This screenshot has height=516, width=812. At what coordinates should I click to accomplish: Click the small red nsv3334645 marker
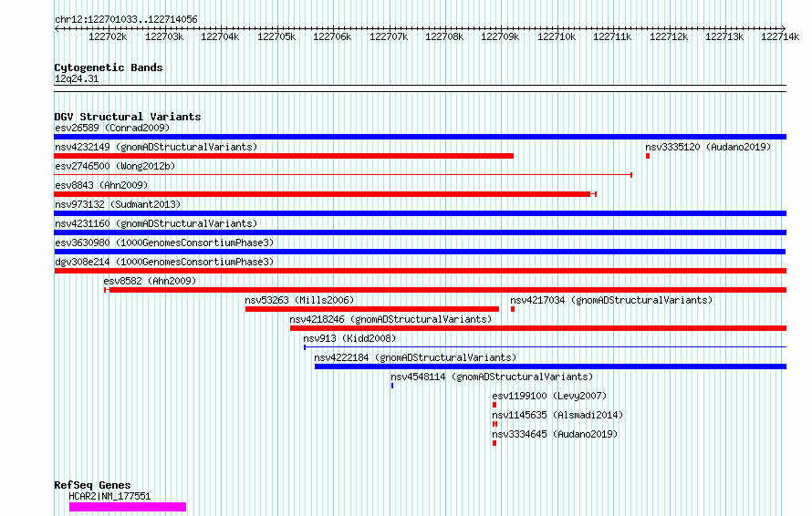click(494, 443)
